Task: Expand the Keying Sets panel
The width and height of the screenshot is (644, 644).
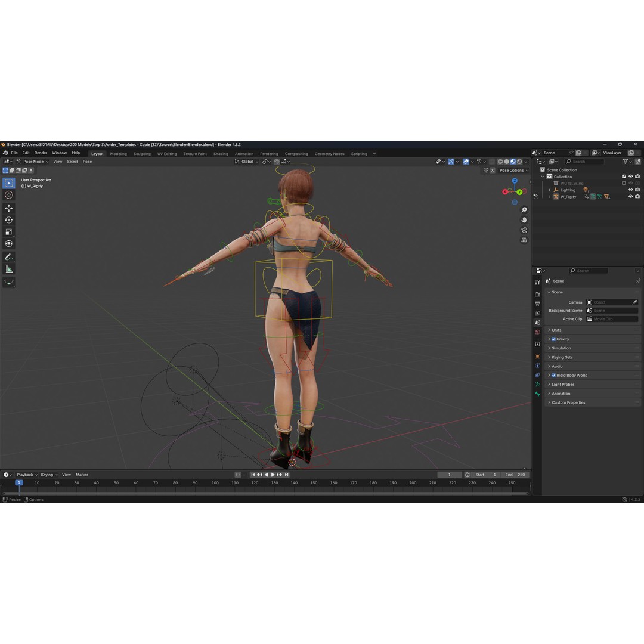Action: tap(593, 357)
